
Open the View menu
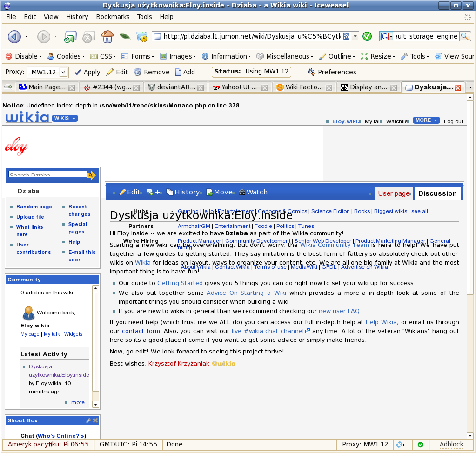coord(51,17)
